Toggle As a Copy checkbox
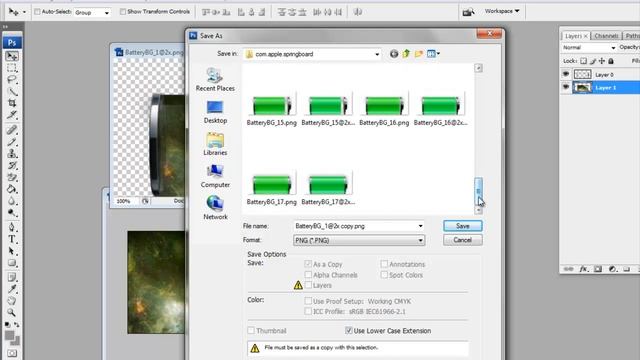The image size is (640, 360). point(308,264)
